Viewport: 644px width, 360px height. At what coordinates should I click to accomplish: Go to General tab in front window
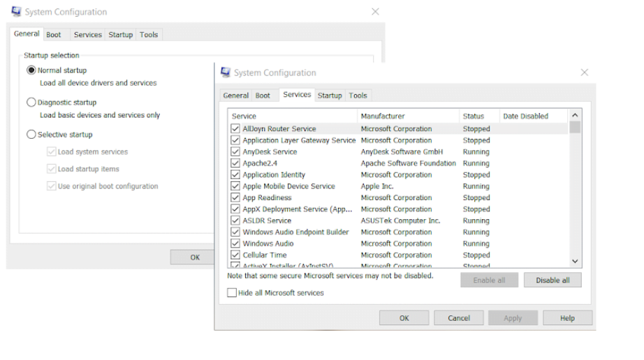point(236,96)
